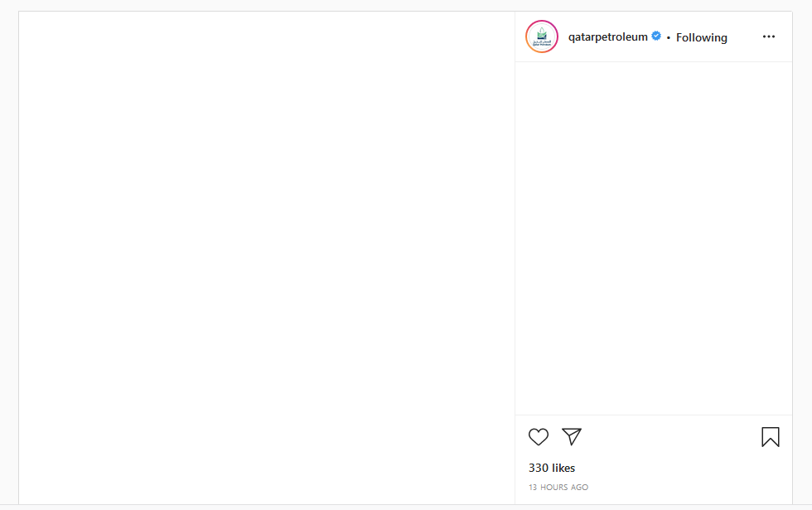Send this post using the share icon

pos(572,436)
